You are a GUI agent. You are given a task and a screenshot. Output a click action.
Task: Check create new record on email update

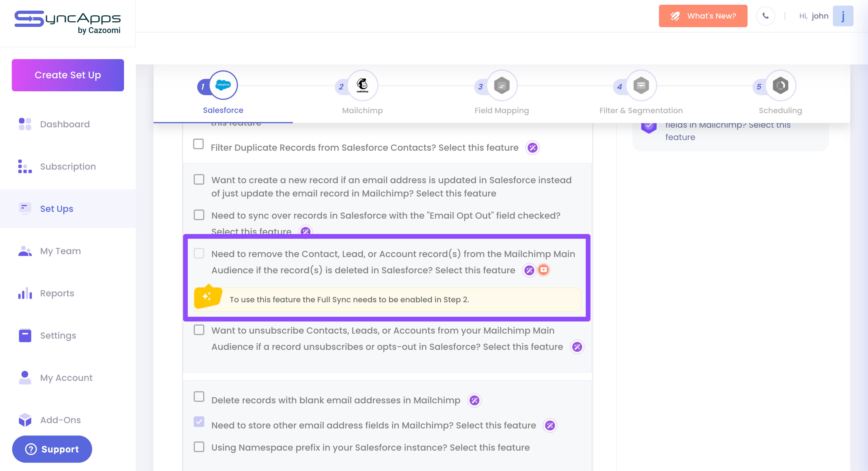pyautogui.click(x=199, y=180)
